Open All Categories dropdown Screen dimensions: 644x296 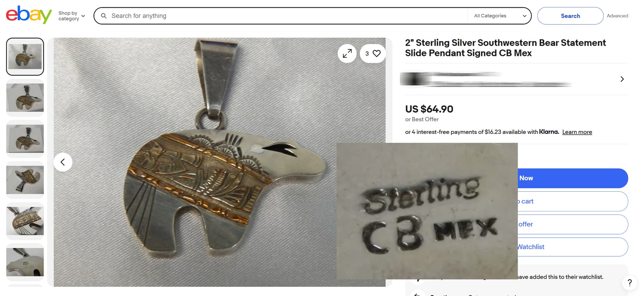[x=500, y=16]
